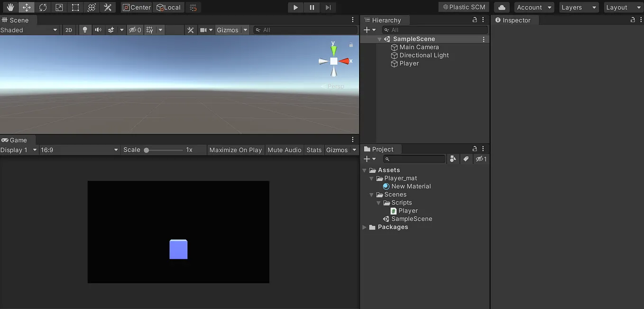This screenshot has width=644, height=309.
Task: Enter Play mode
Action: pos(295,7)
